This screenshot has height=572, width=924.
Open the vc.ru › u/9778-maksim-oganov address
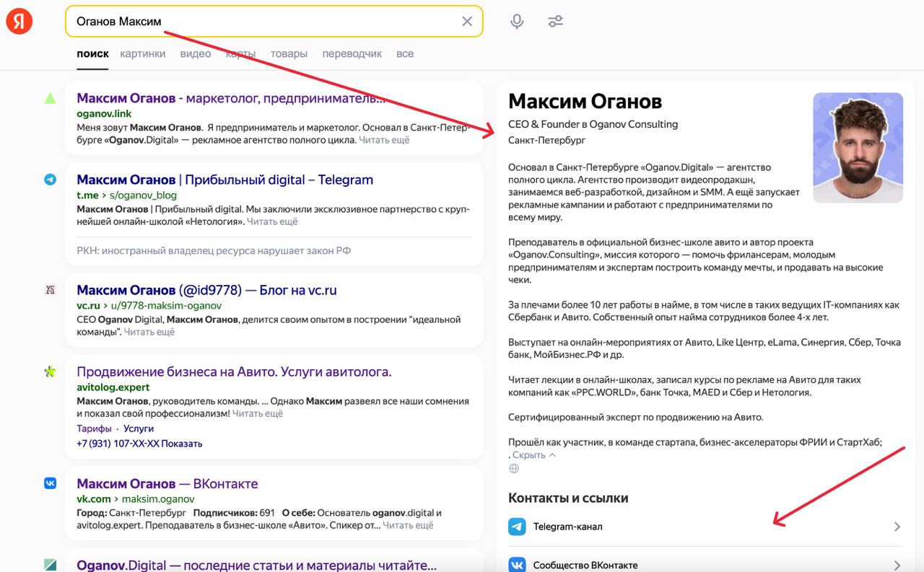149,306
